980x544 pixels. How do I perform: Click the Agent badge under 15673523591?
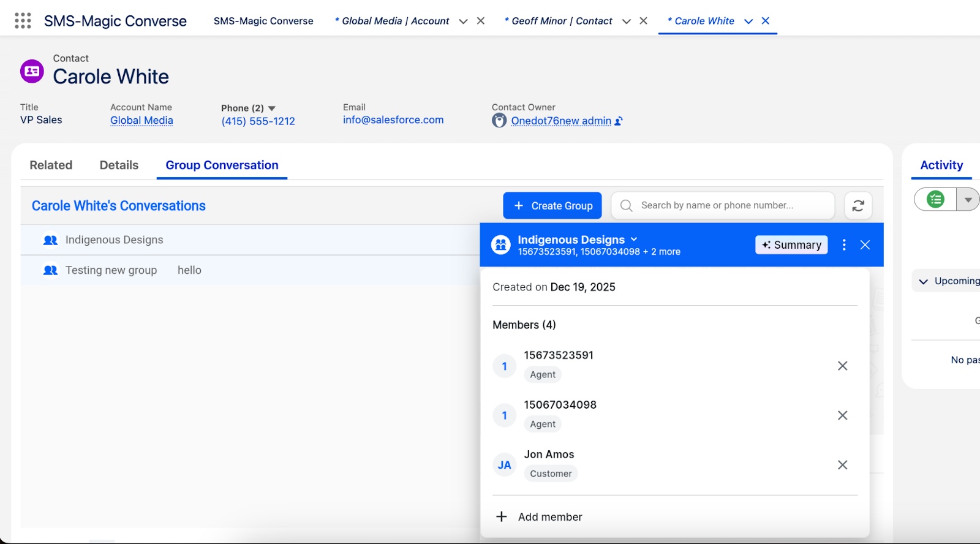click(x=543, y=374)
